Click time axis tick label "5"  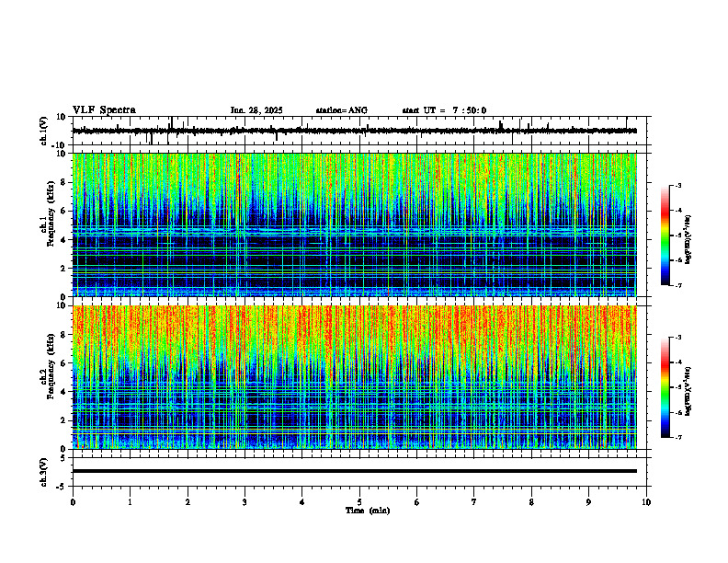tap(359, 502)
